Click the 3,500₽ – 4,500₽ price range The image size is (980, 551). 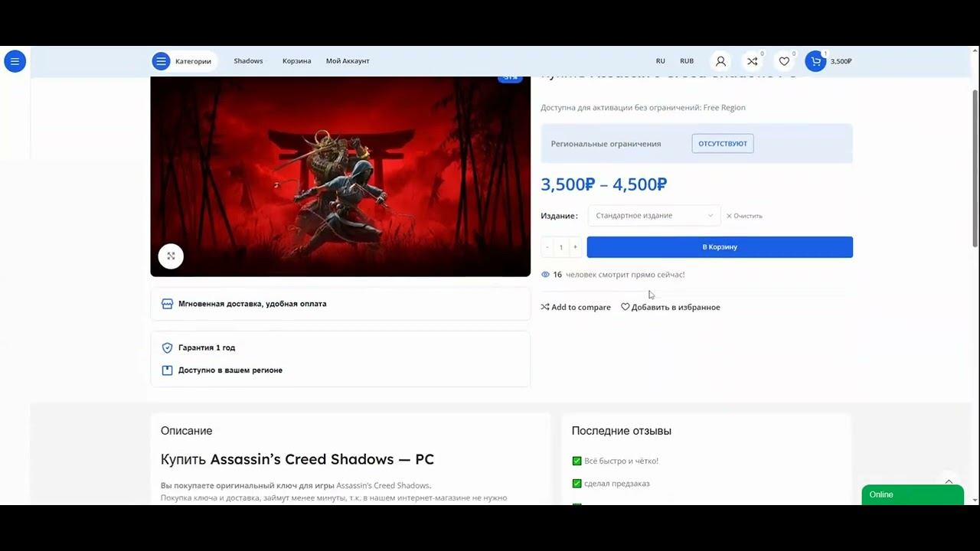point(603,184)
